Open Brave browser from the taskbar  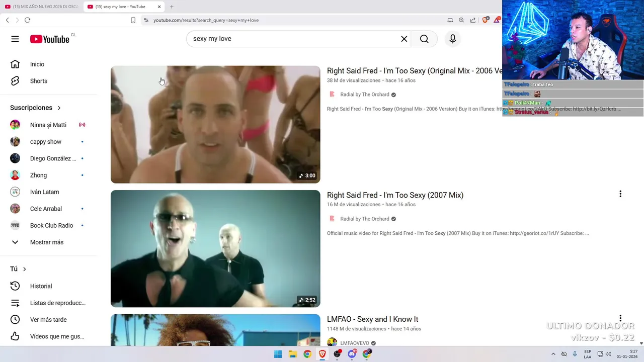323,354
